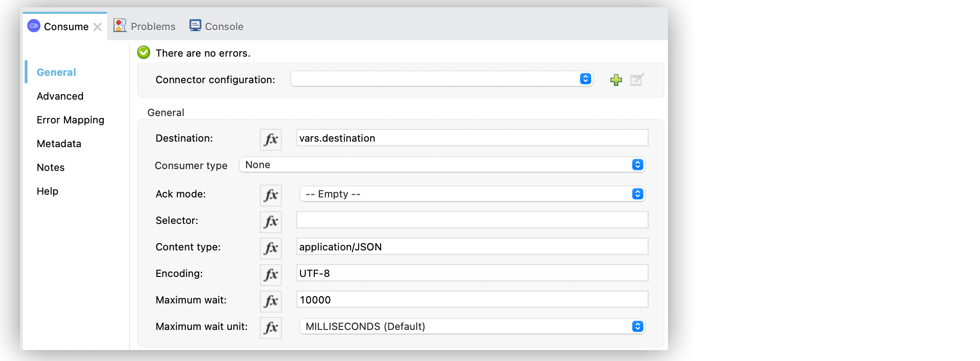The height and width of the screenshot is (361, 980).
Task: Select the Maximum wait unit dropdown
Action: click(x=472, y=327)
